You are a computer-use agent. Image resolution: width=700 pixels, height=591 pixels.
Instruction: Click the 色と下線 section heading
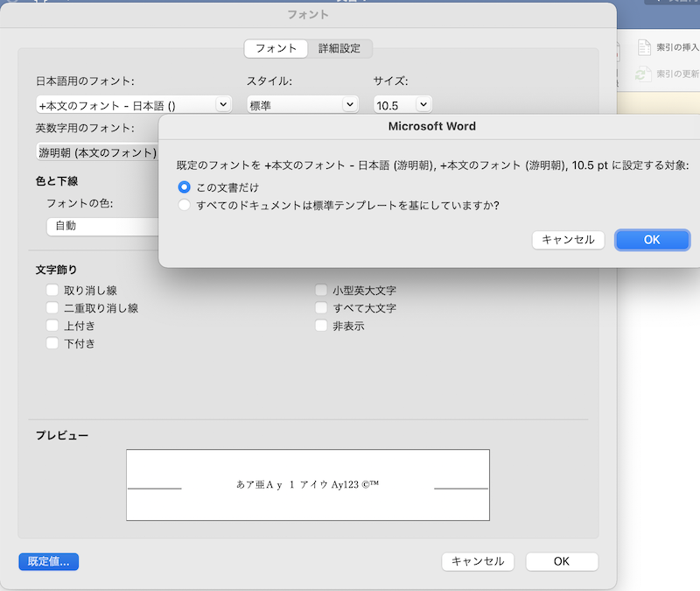(57, 181)
